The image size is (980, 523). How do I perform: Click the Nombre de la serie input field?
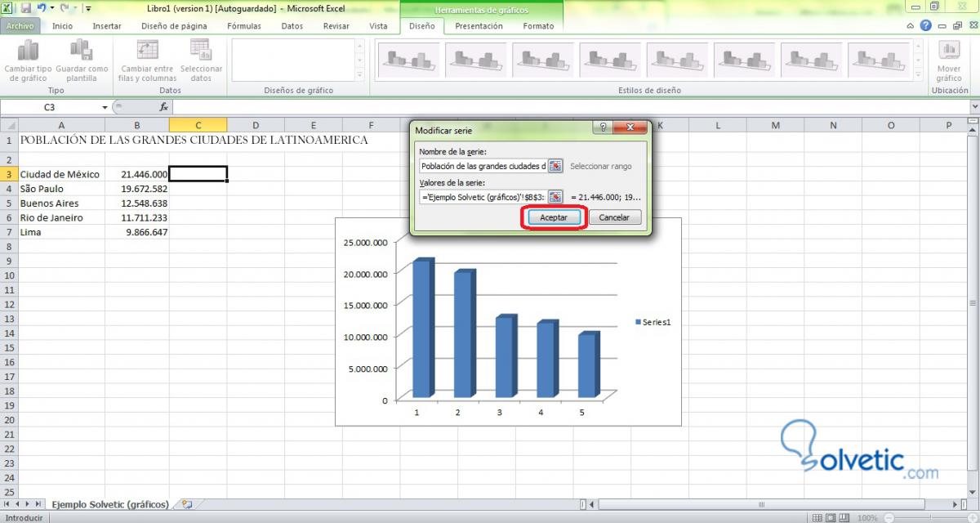pos(483,166)
